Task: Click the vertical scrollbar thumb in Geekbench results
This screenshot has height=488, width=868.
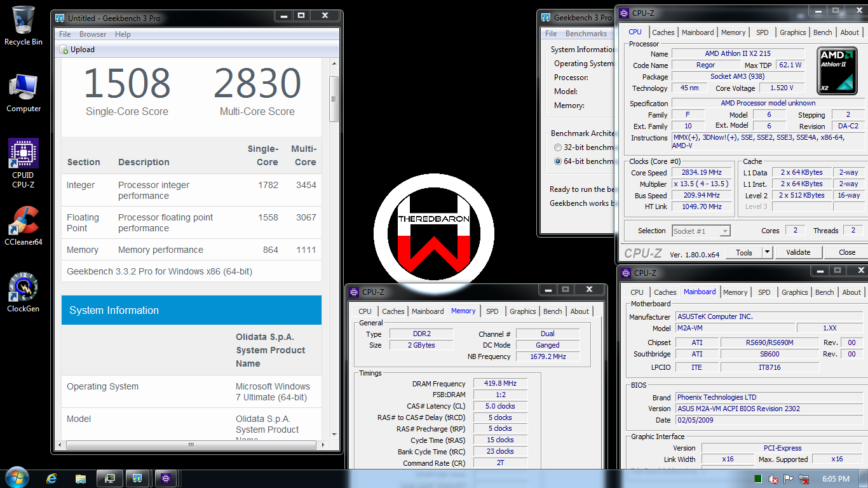Action: [334, 99]
